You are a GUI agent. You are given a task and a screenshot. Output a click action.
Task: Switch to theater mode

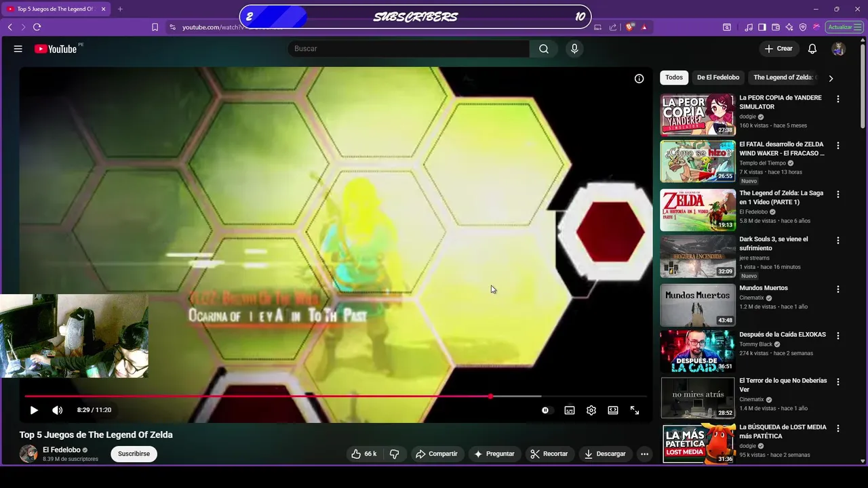613,410
